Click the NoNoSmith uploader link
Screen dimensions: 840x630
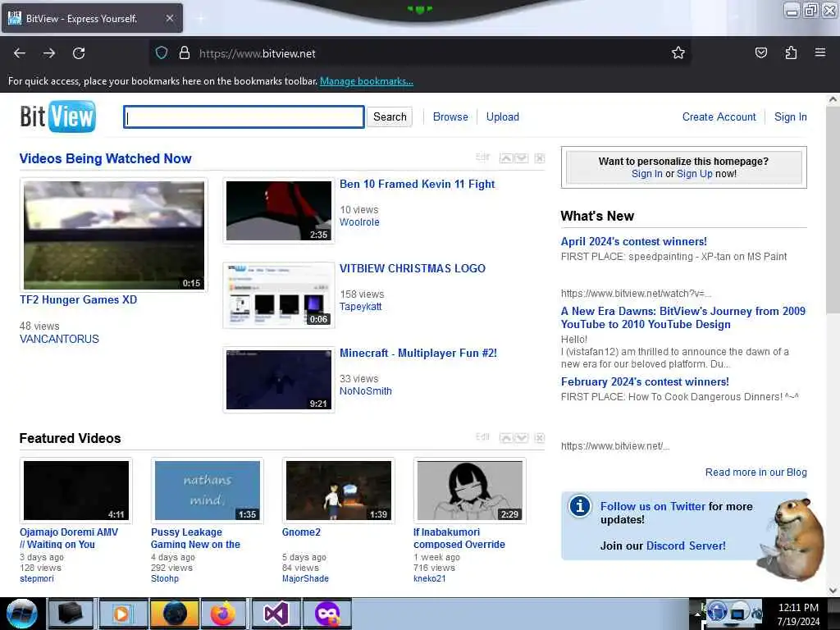[x=366, y=391]
